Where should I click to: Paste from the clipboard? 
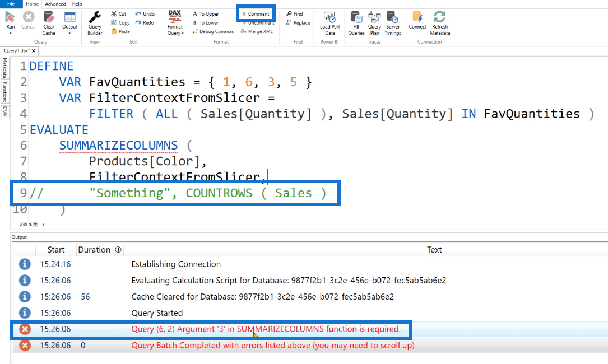tap(120, 31)
